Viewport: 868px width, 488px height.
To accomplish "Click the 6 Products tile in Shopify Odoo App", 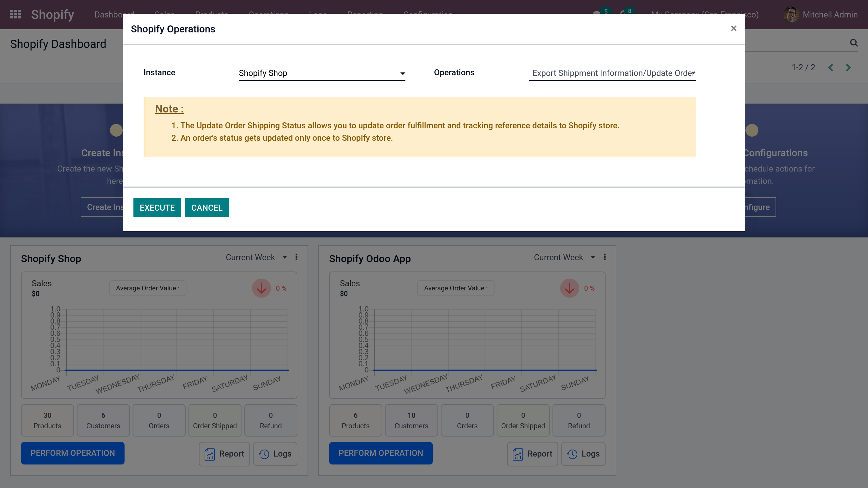I will point(356,420).
